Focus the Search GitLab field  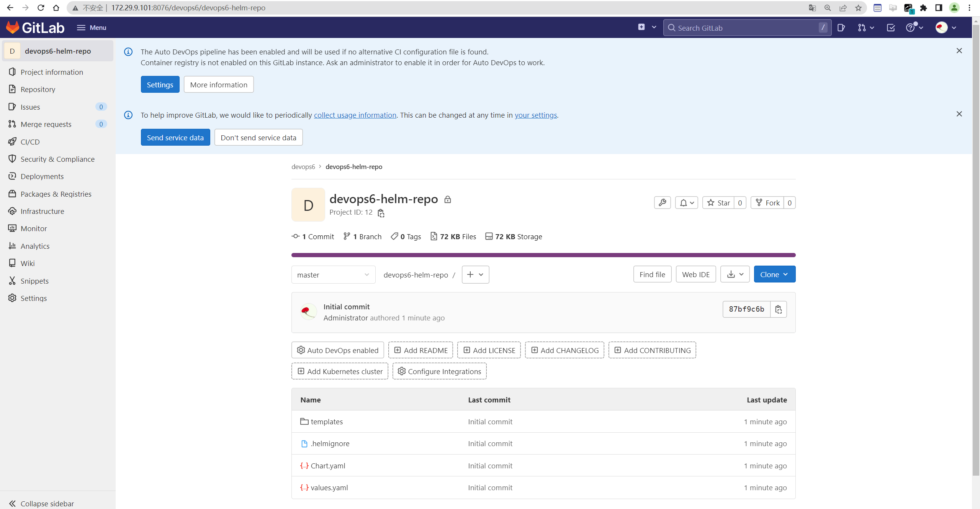747,28
